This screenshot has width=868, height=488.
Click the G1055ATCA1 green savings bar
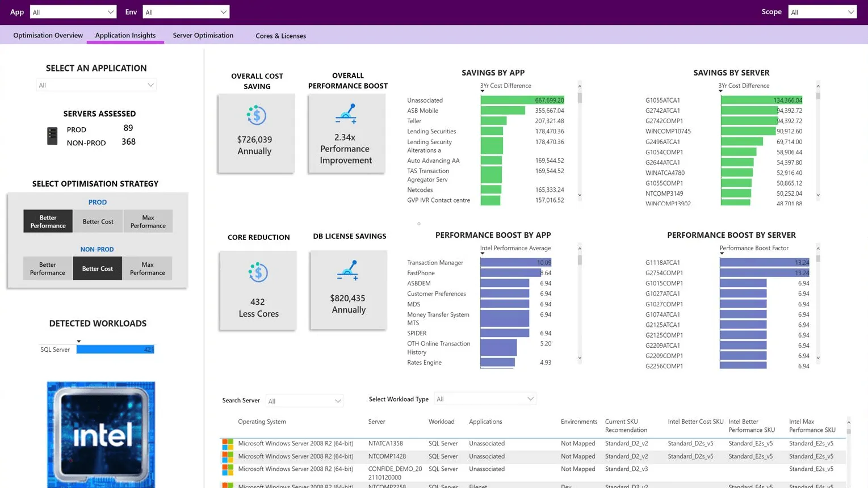click(762, 100)
